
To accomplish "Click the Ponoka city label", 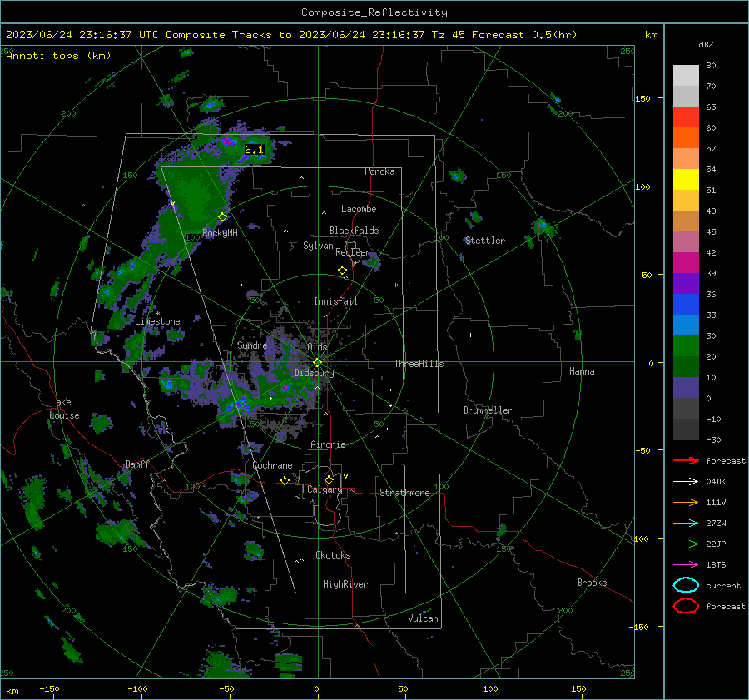I will click(x=379, y=171).
